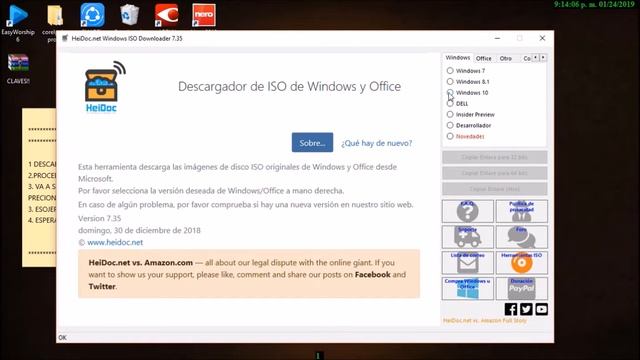This screenshot has height=360, width=640.
Task: Select the Desarrollador radio button
Action: point(450,125)
